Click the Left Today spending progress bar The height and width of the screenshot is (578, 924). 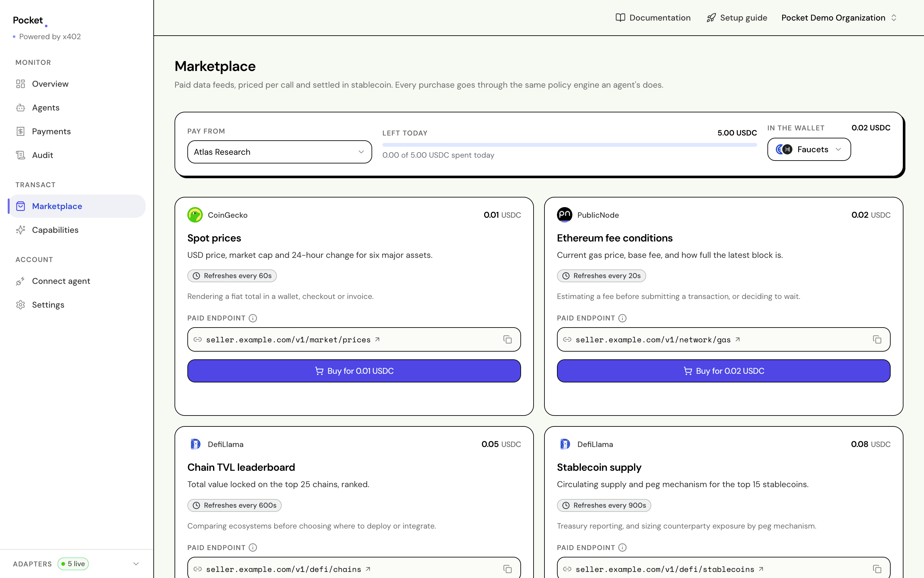point(569,145)
